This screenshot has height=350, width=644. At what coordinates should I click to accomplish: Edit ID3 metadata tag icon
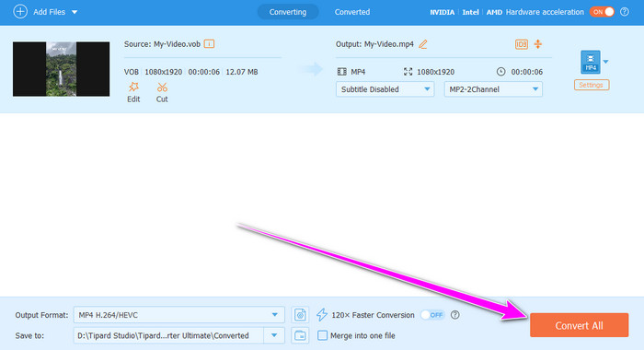click(522, 44)
